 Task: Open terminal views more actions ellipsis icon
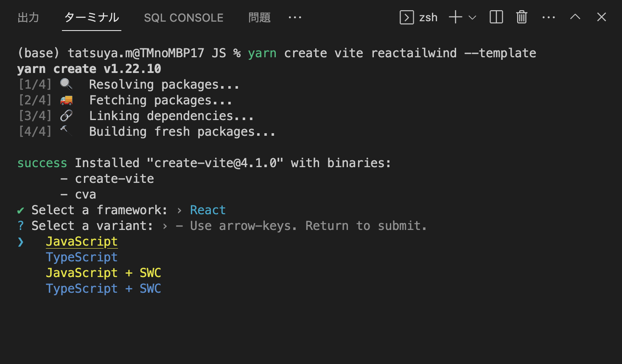coord(549,17)
